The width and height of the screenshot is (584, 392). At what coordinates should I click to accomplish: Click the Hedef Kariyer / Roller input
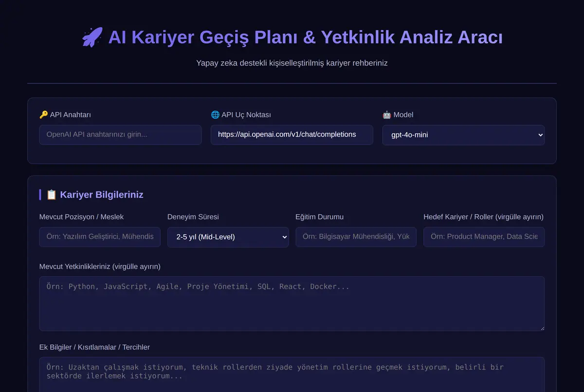[484, 237]
